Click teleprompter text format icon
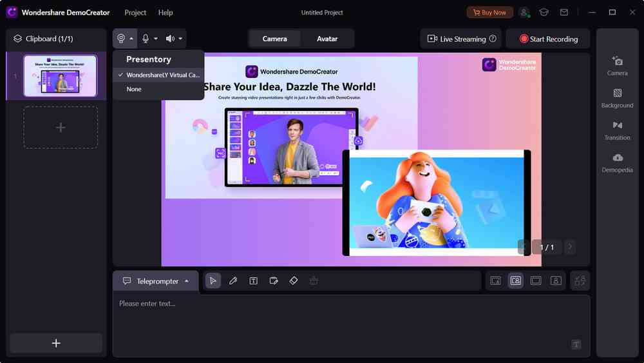 576,344
